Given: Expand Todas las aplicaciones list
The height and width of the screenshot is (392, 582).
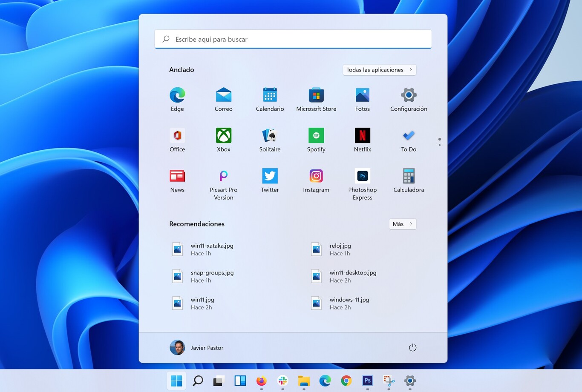Looking at the screenshot, I should tap(379, 69).
